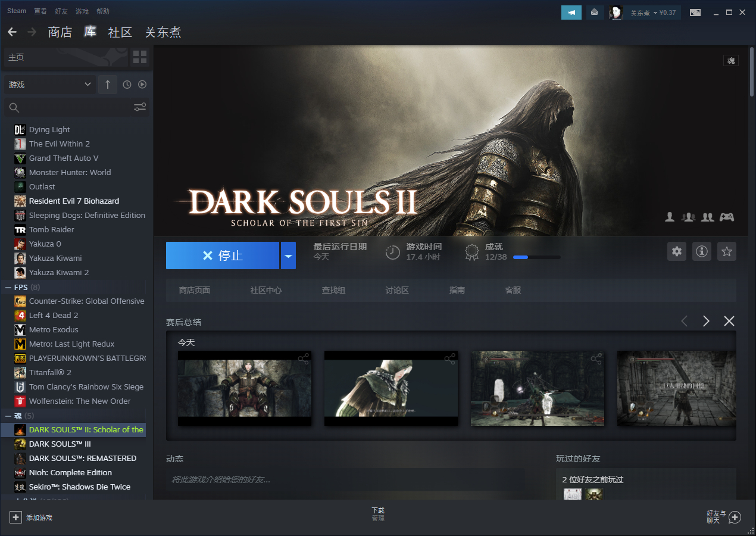Show previous post-game summary arrow
Screen dimensions: 756x536
point(685,322)
